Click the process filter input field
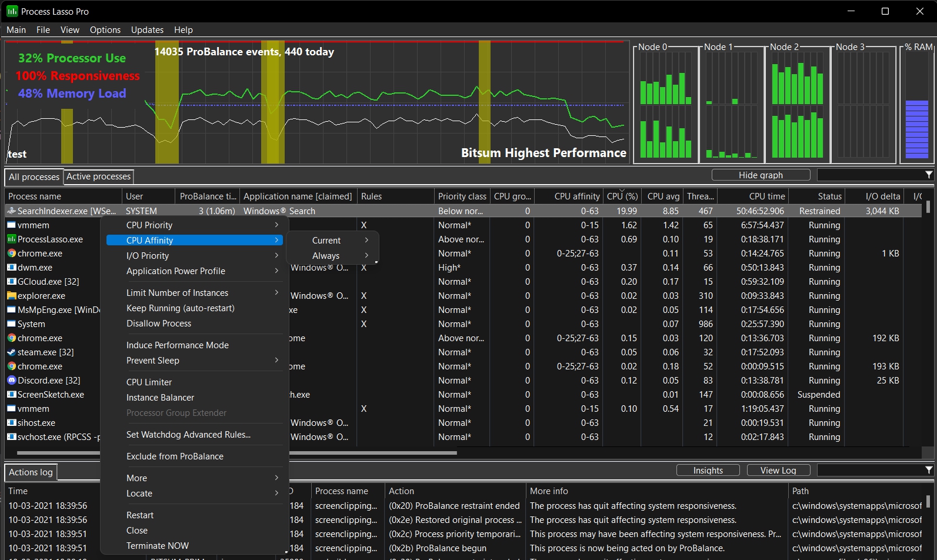The width and height of the screenshot is (937, 560). 871,175
